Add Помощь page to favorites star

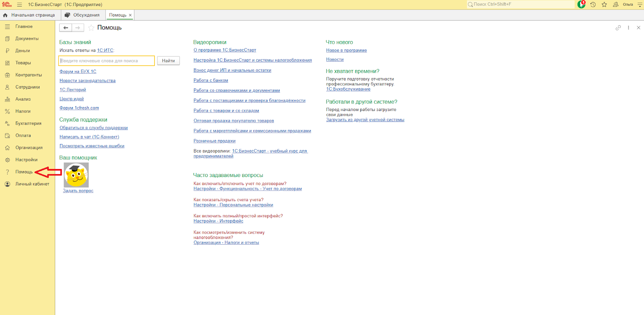coord(91,28)
